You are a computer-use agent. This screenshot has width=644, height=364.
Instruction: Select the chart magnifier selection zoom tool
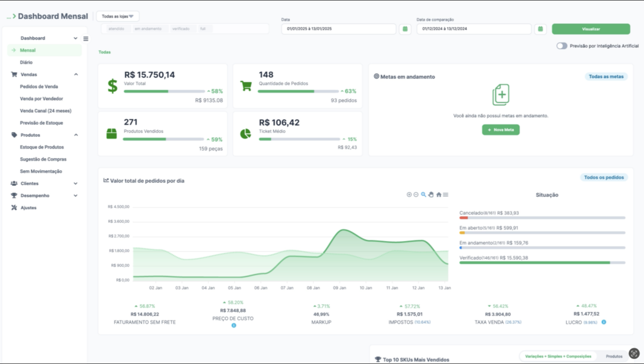pos(423,195)
